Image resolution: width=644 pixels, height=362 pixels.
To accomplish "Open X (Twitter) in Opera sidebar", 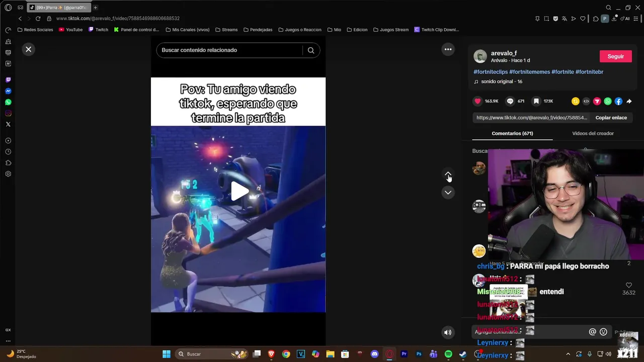I will [x=8, y=124].
